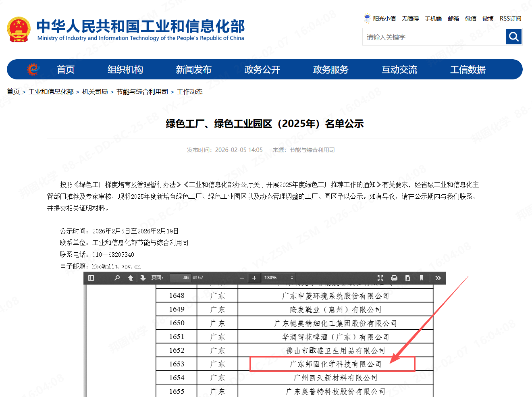
Task: Open the 工信数据 navigation menu
Action: pyautogui.click(x=468, y=70)
